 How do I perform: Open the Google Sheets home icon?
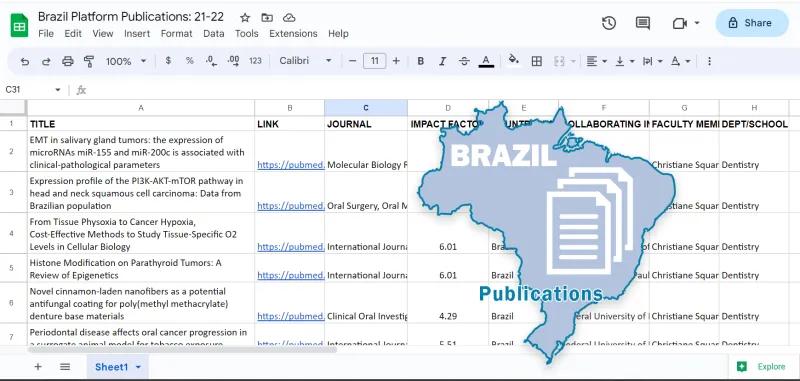click(x=19, y=26)
